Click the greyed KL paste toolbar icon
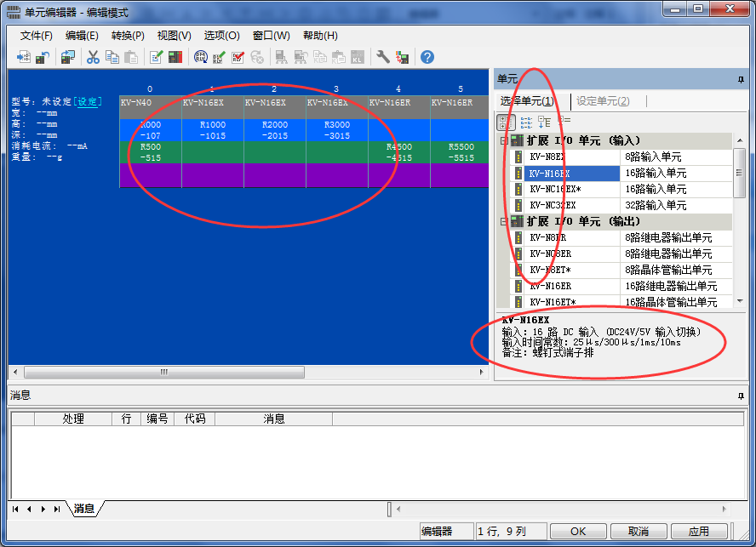Viewport: 756px width, 547px height. (x=339, y=57)
